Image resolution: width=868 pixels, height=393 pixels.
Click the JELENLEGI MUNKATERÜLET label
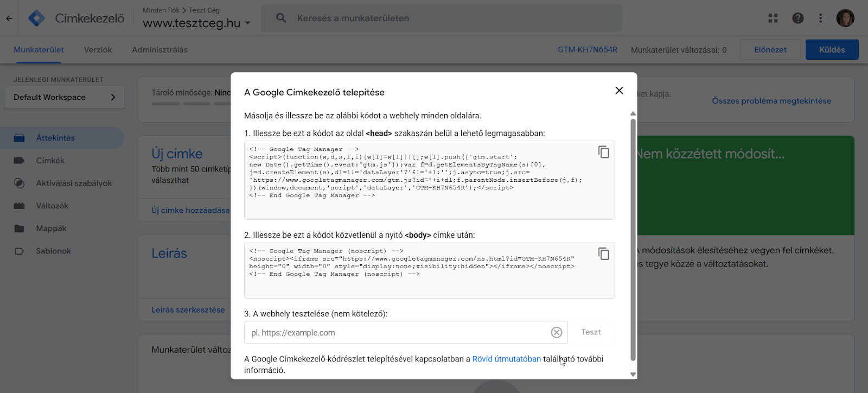pyautogui.click(x=59, y=80)
